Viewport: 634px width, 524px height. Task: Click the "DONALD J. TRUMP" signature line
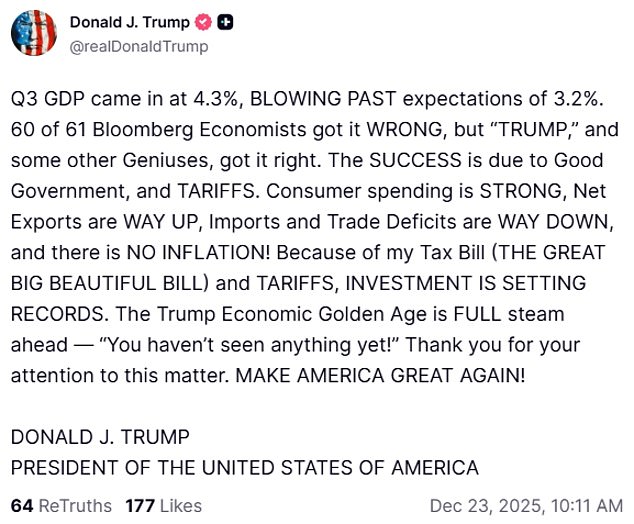click(x=100, y=437)
